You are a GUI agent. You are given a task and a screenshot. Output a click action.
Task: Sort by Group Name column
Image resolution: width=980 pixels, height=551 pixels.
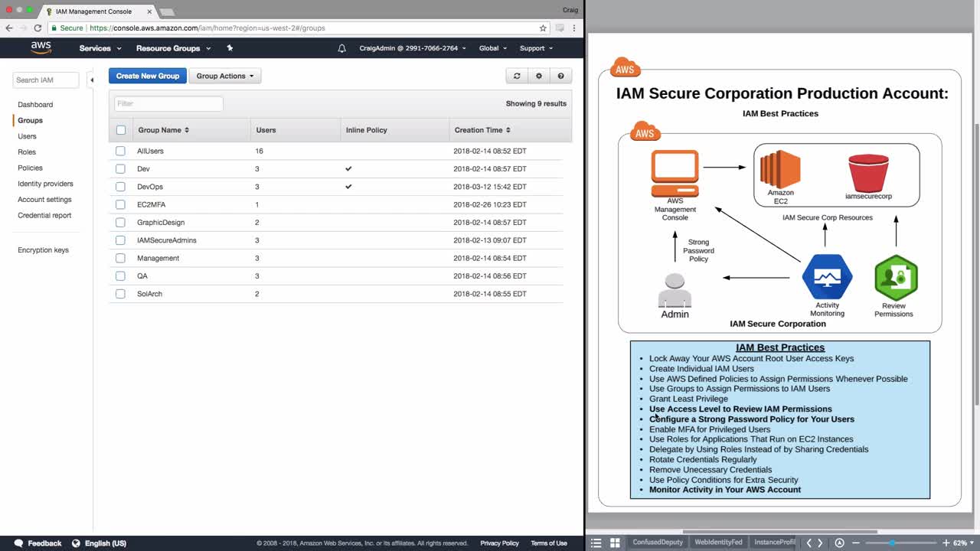point(163,130)
